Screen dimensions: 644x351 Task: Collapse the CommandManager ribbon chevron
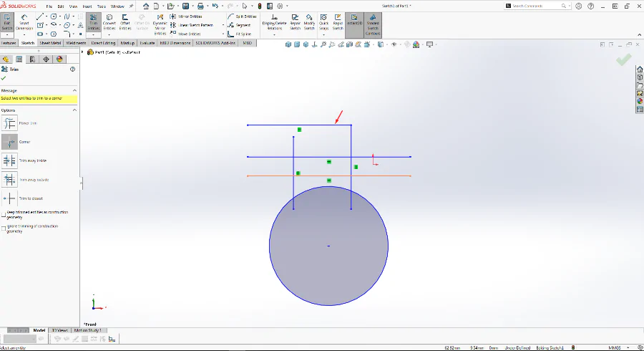coord(639,35)
